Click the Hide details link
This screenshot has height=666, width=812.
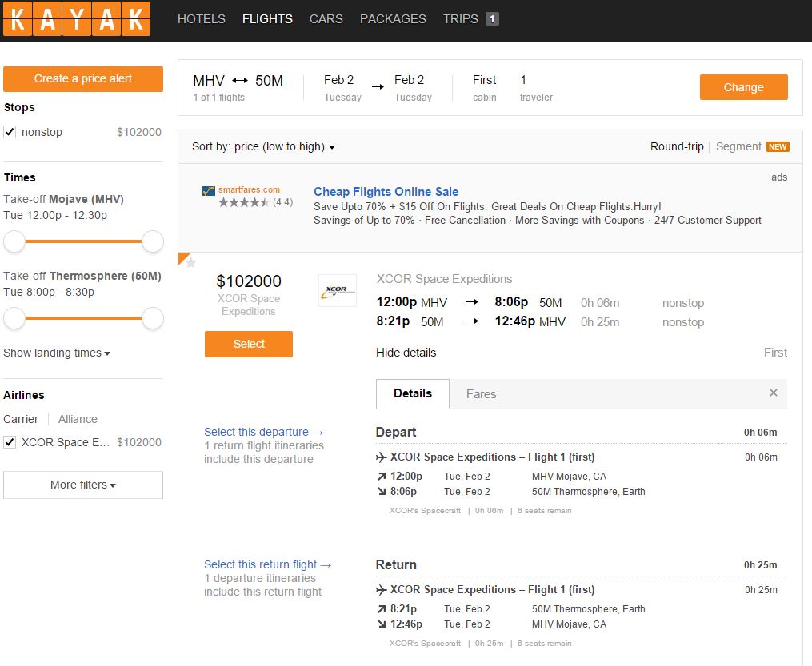click(406, 353)
